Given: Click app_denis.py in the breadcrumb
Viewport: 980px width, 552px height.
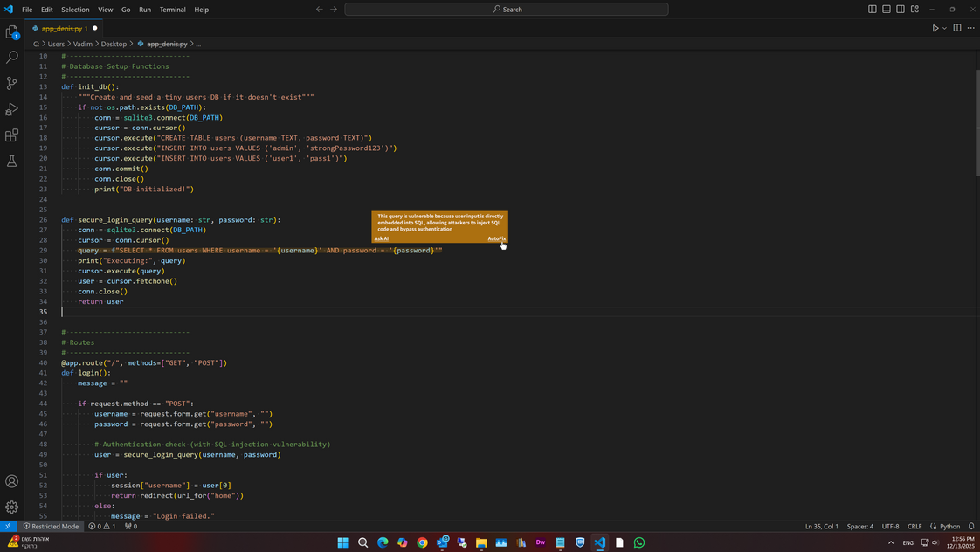Looking at the screenshot, I should [167, 44].
